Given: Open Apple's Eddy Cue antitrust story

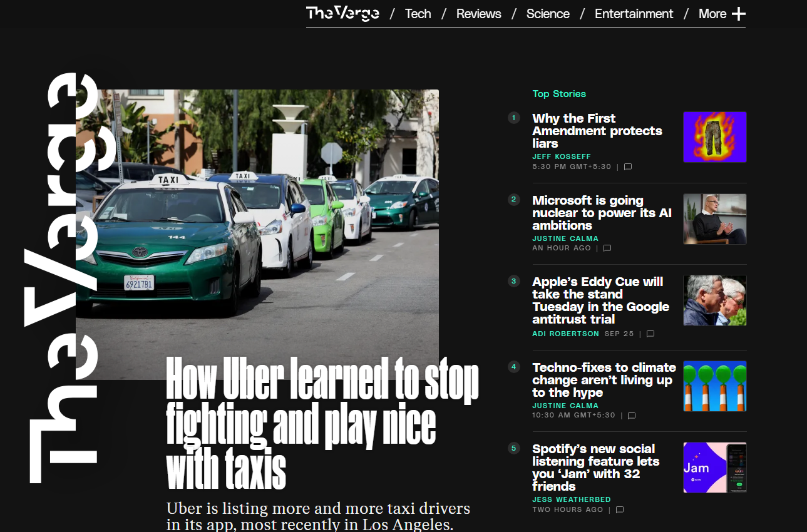Looking at the screenshot, I should tap(600, 300).
